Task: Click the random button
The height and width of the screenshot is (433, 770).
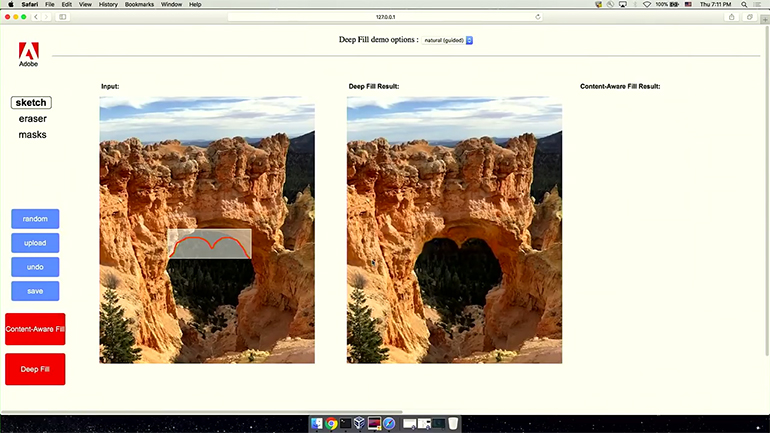Action: point(35,219)
